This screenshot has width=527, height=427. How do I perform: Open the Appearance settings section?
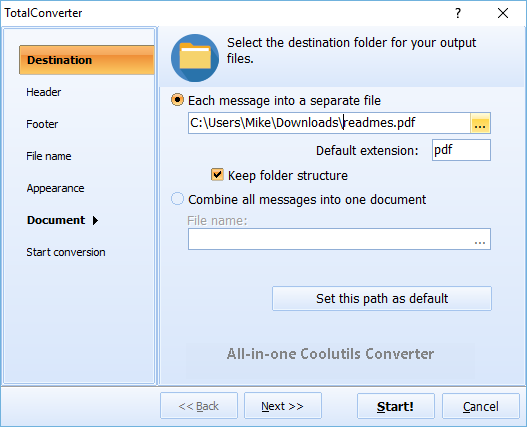[x=55, y=188]
